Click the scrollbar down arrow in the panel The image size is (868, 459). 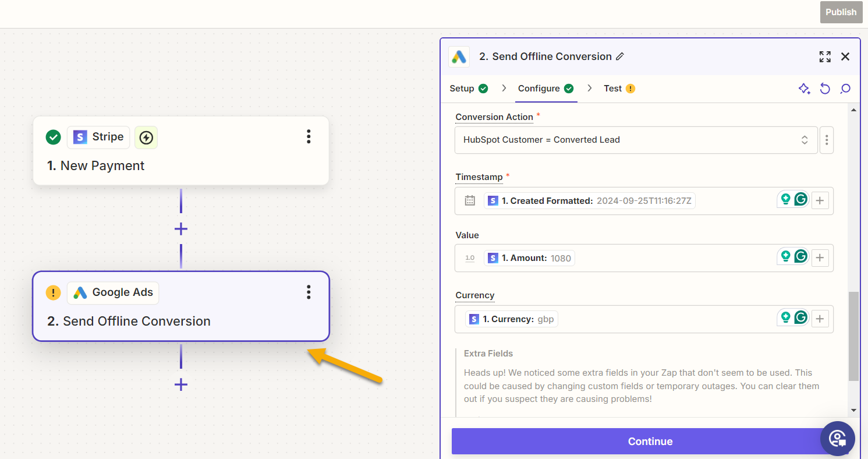[853, 410]
